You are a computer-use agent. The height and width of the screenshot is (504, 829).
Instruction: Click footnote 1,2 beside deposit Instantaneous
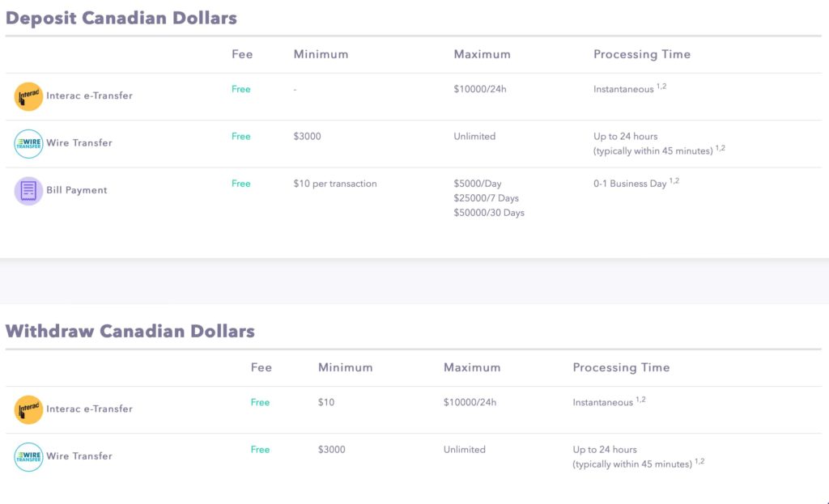[x=661, y=86]
